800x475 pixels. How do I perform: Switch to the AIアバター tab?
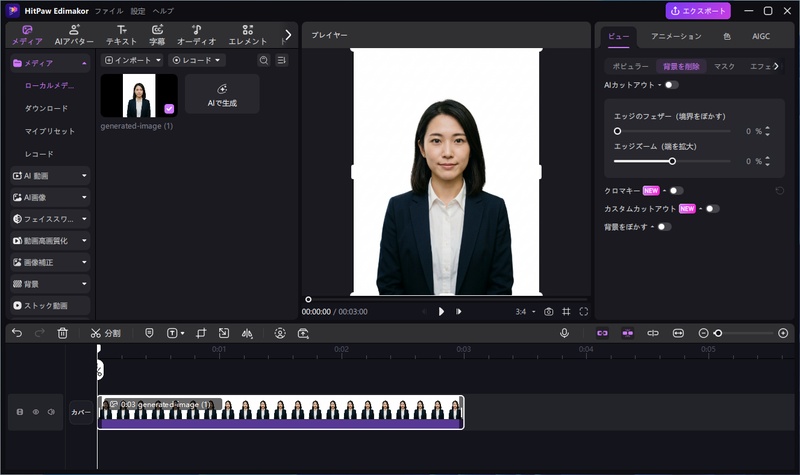(74, 35)
